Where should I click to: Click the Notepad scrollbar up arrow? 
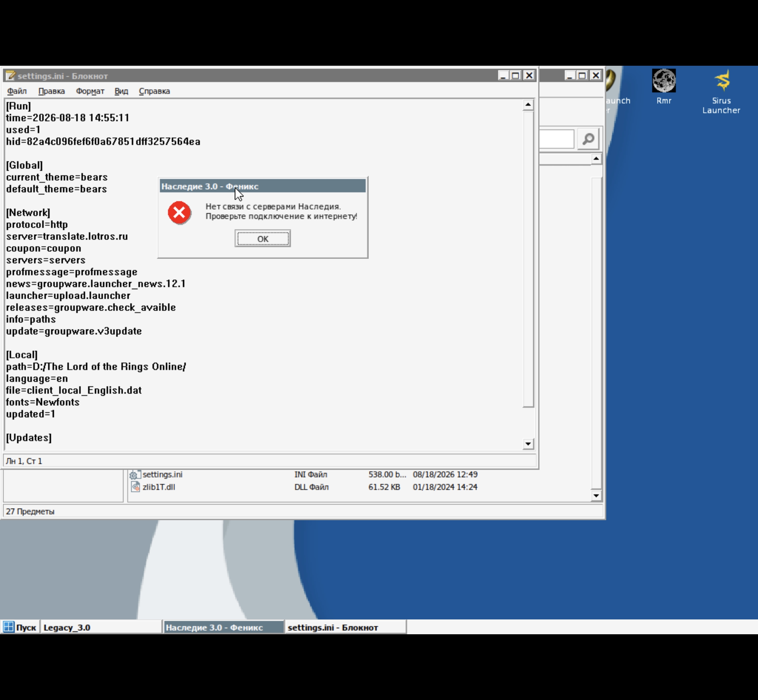tap(528, 104)
